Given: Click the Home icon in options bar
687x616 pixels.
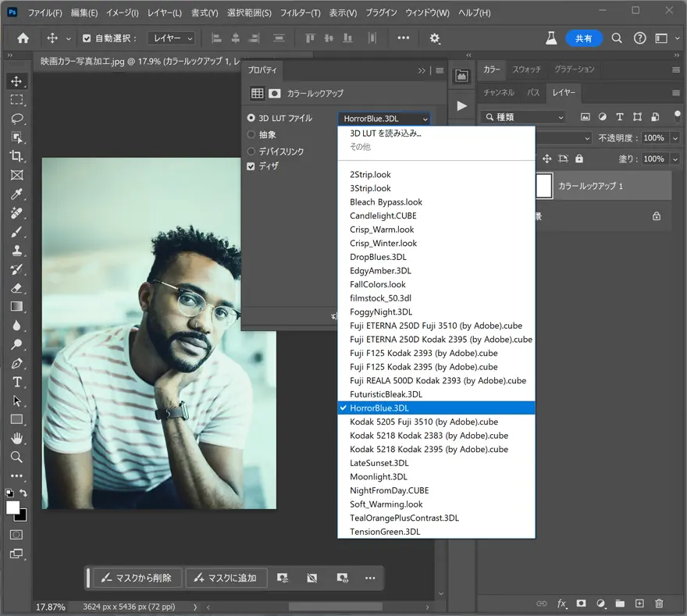Looking at the screenshot, I should [x=23, y=38].
